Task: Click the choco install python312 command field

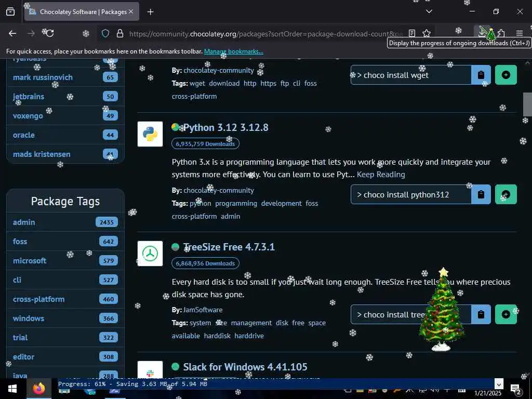Action: click(411, 194)
